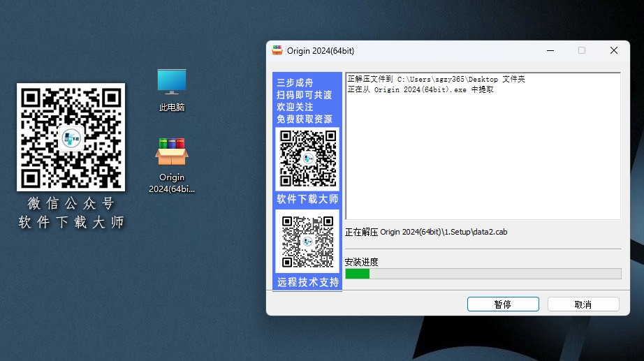Screen dimensions: 644x361
Task: Click inside the extraction log text area
Action: click(x=482, y=161)
